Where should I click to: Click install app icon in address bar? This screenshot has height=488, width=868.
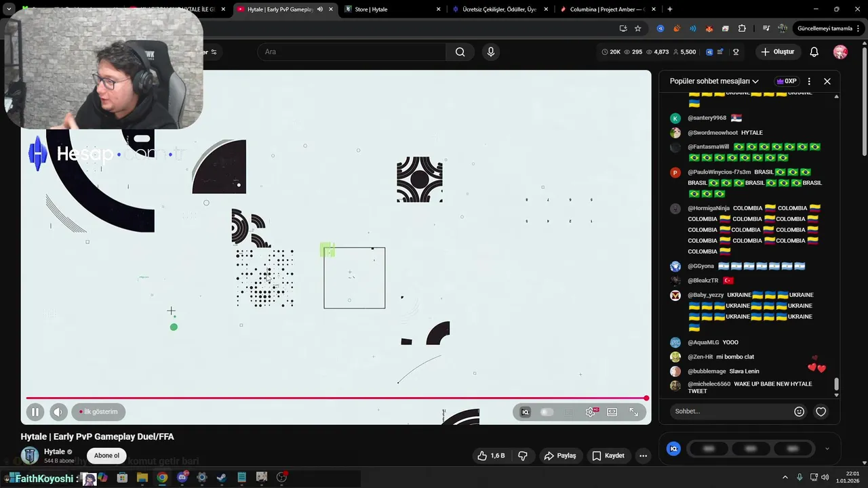[623, 28]
